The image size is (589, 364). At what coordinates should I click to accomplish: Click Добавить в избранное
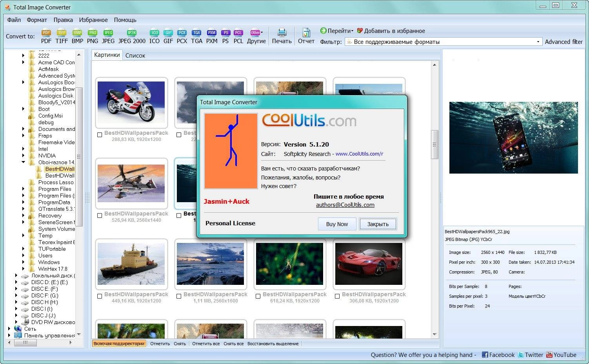pyautogui.click(x=391, y=31)
